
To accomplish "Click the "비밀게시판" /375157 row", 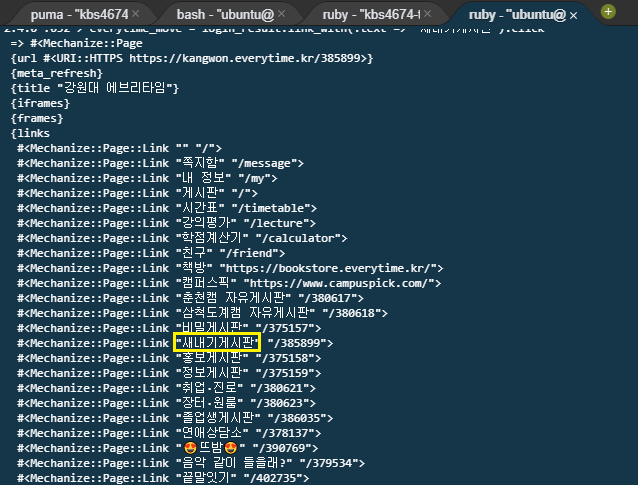I will pos(169,328).
